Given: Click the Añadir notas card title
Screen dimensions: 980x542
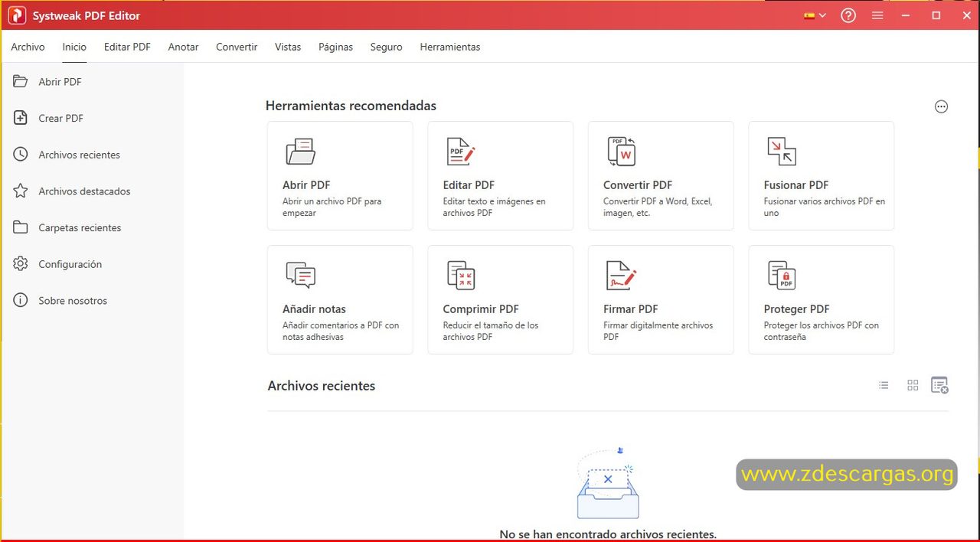Looking at the screenshot, I should click(x=314, y=309).
